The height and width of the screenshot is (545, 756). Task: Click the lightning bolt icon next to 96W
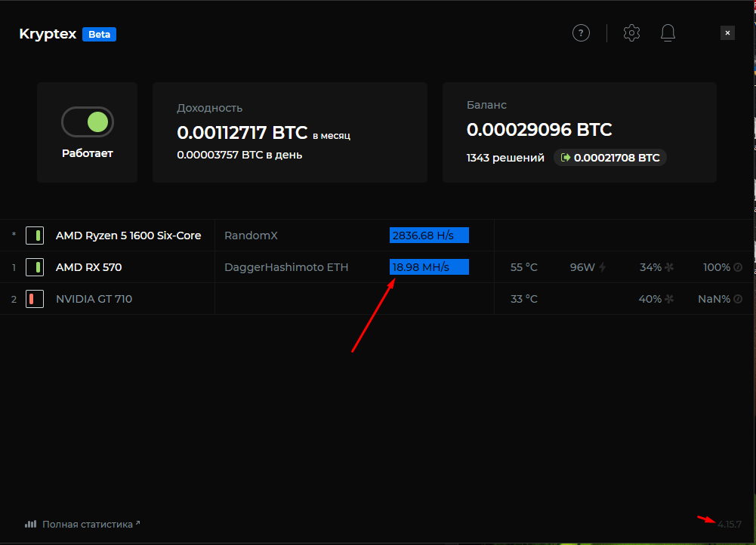pyautogui.click(x=602, y=267)
